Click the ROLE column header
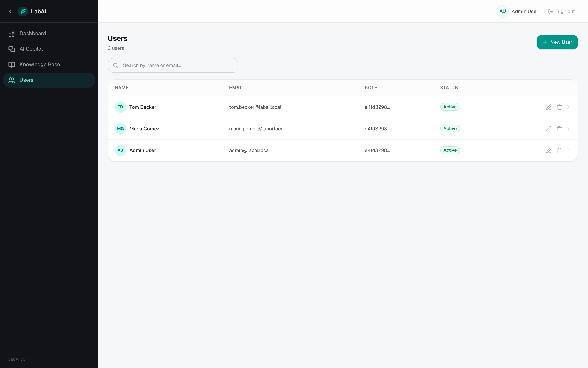The image size is (588, 368). click(371, 88)
